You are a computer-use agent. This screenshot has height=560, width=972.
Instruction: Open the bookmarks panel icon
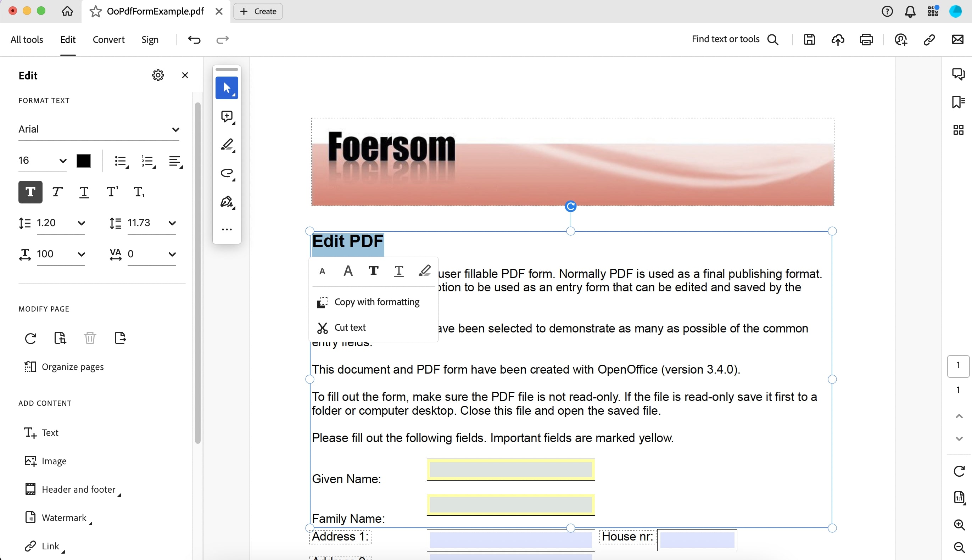click(958, 102)
